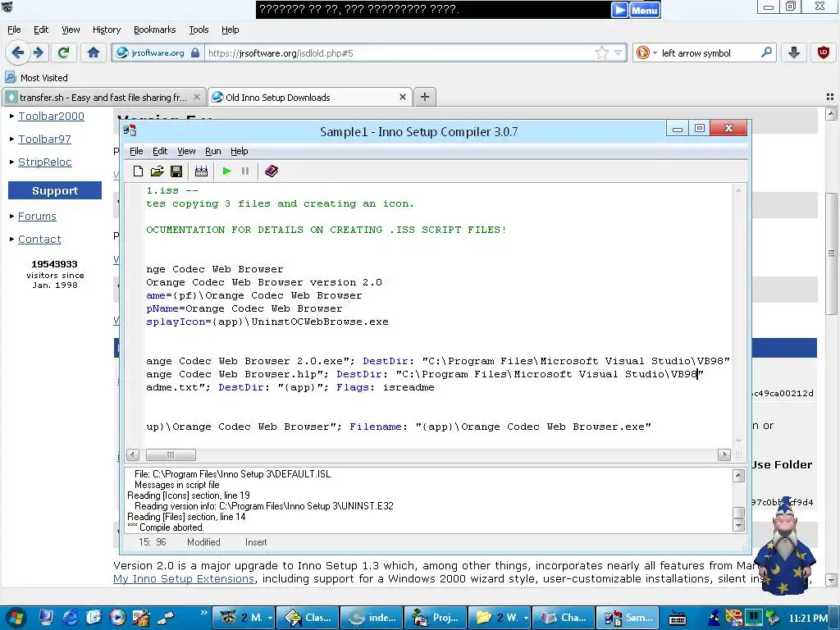Launch Windows Media Player from quick launch
The image size is (840, 630).
(116, 618)
